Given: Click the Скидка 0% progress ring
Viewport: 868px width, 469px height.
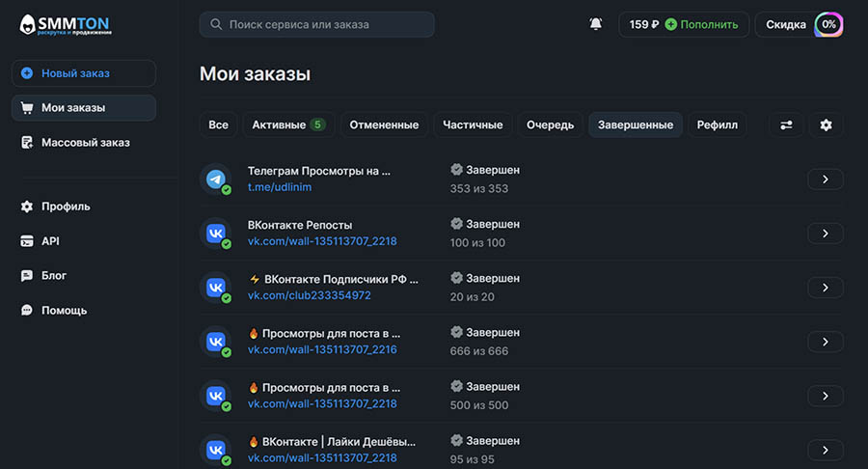Looking at the screenshot, I should [x=827, y=24].
